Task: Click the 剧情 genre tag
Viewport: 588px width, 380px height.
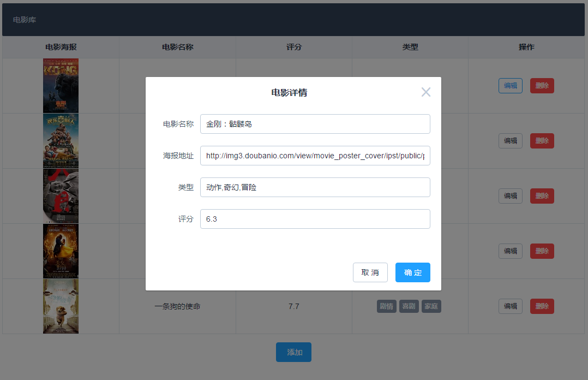Action: [x=386, y=306]
